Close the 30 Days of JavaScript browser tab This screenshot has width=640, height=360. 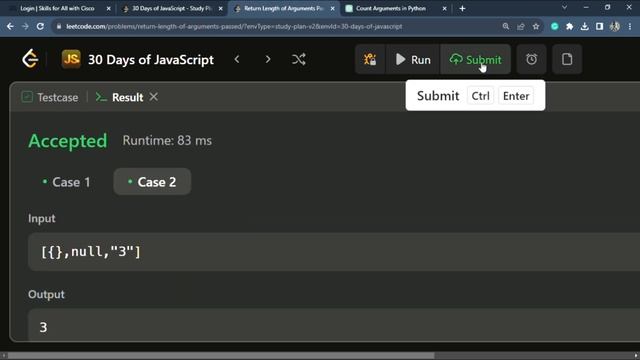point(221,8)
